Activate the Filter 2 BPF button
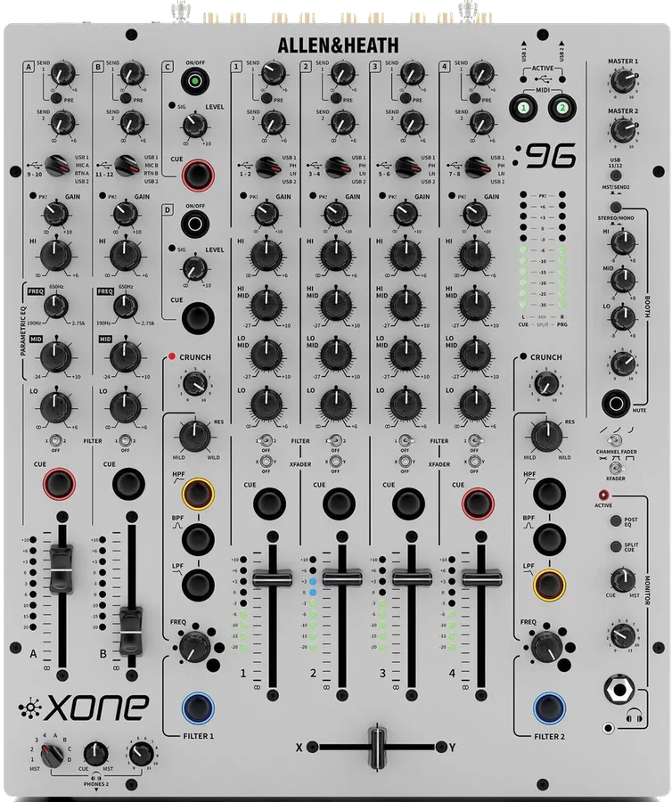Image resolution: width=672 pixels, height=802 pixels. [549, 538]
